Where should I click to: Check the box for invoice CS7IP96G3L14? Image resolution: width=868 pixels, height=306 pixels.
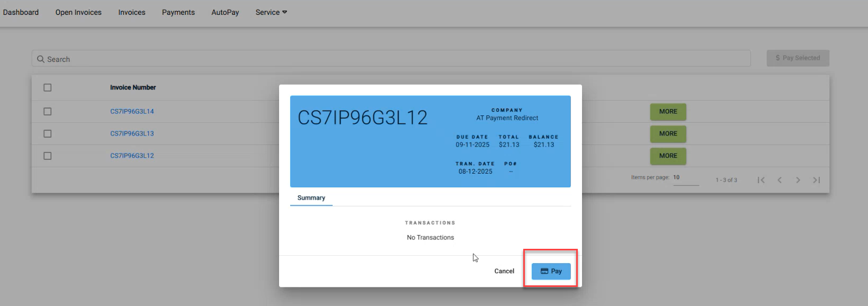pyautogui.click(x=48, y=112)
